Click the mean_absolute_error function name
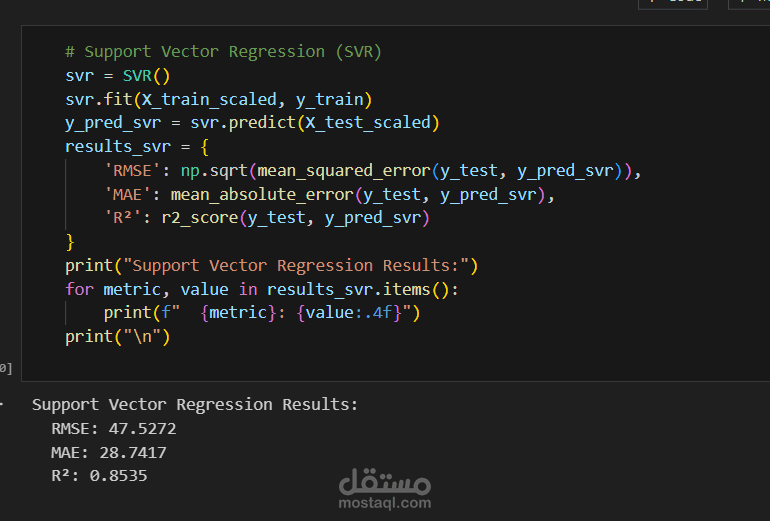The height and width of the screenshot is (521, 770). click(x=262, y=195)
